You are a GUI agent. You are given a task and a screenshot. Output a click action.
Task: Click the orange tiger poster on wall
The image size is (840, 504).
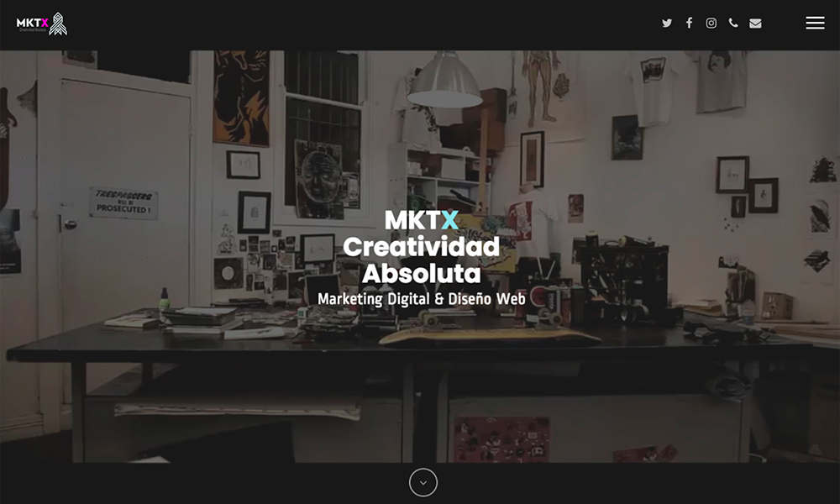[241, 97]
